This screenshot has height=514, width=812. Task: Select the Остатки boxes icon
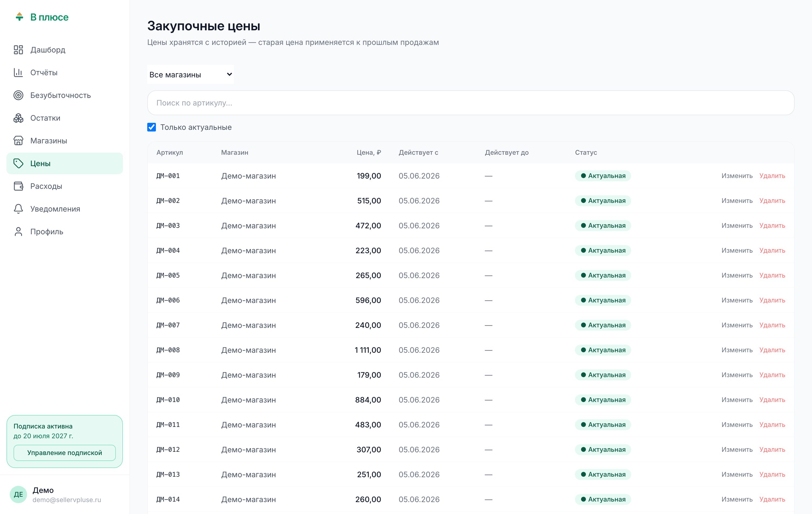pos(18,118)
